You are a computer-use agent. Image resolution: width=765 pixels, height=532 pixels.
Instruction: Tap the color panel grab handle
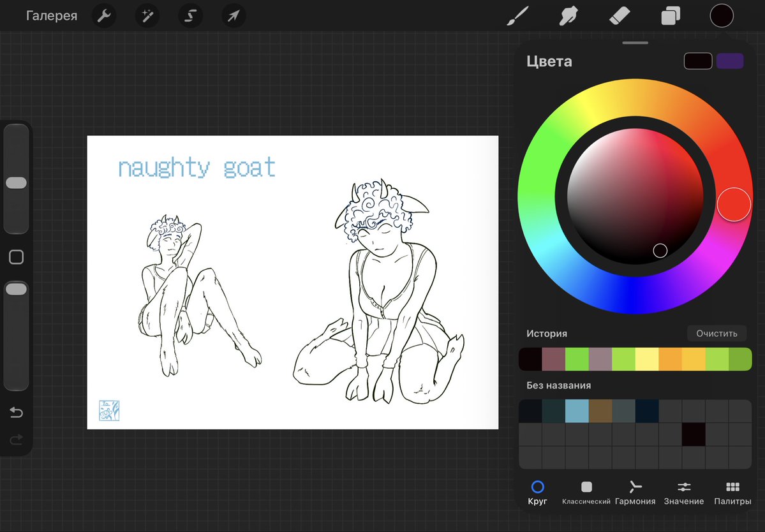tap(635, 43)
